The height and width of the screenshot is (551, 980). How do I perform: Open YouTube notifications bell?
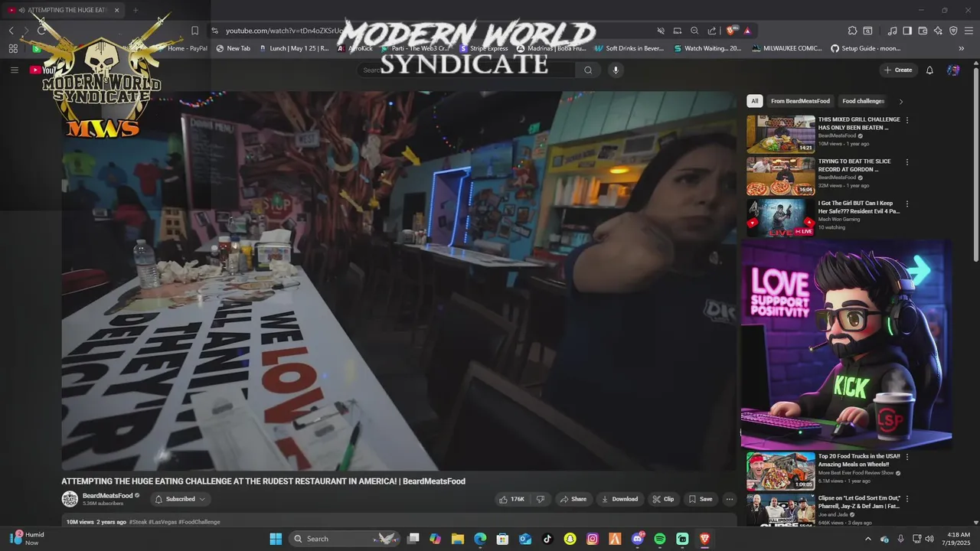click(x=929, y=70)
